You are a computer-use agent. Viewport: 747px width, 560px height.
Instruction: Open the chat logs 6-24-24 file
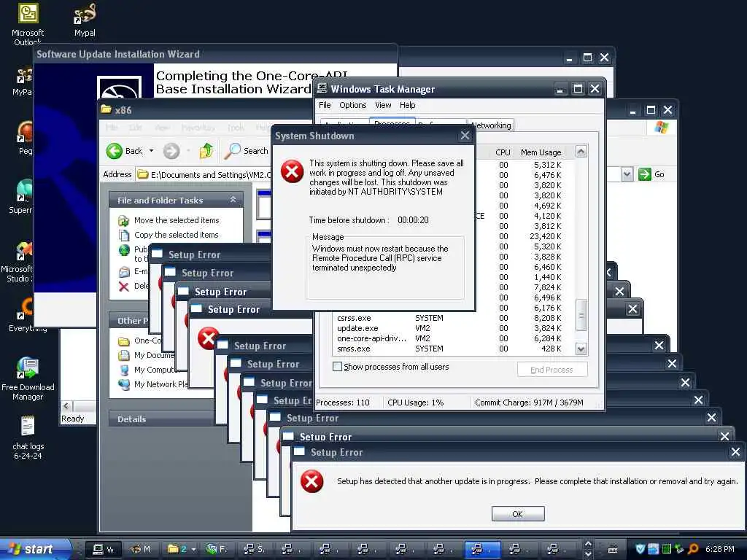(28, 437)
